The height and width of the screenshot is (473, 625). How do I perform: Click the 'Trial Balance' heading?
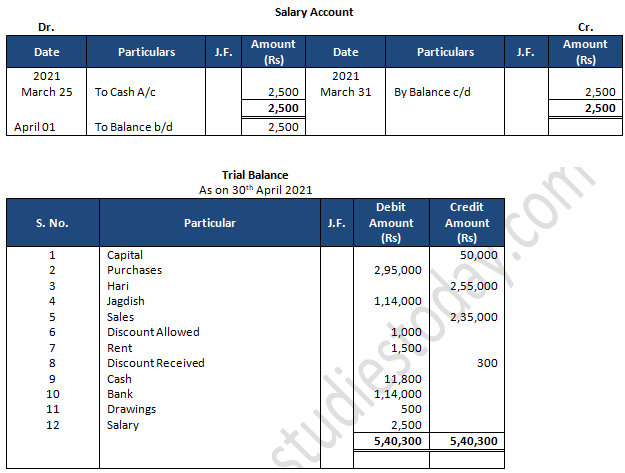tap(255, 175)
